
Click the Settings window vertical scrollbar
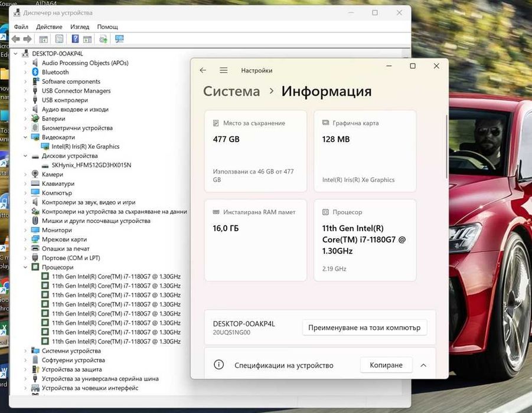[446, 146]
